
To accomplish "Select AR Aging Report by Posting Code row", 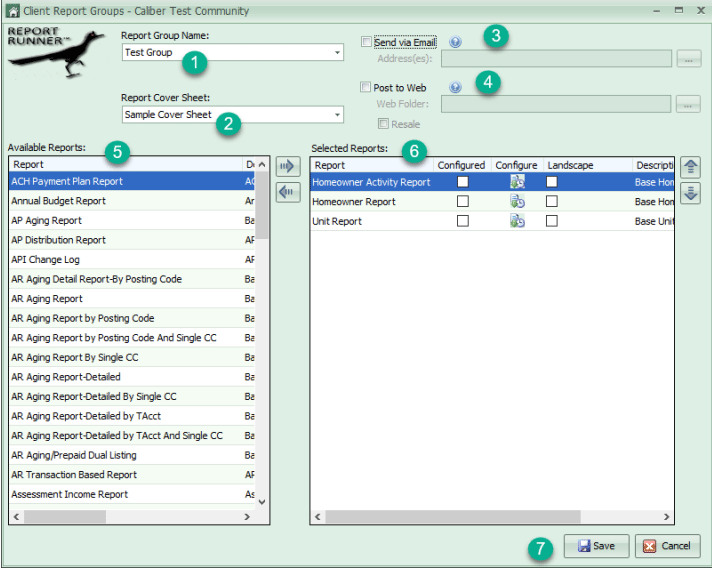I will coord(132,318).
